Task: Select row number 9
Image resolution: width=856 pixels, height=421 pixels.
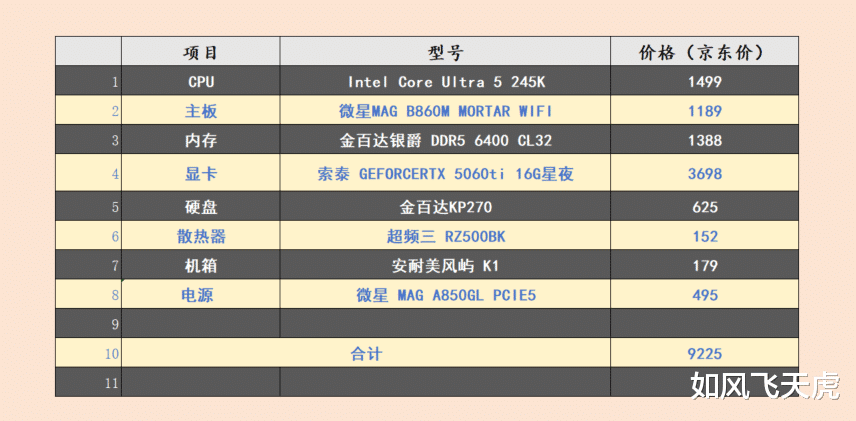Action: pos(88,324)
